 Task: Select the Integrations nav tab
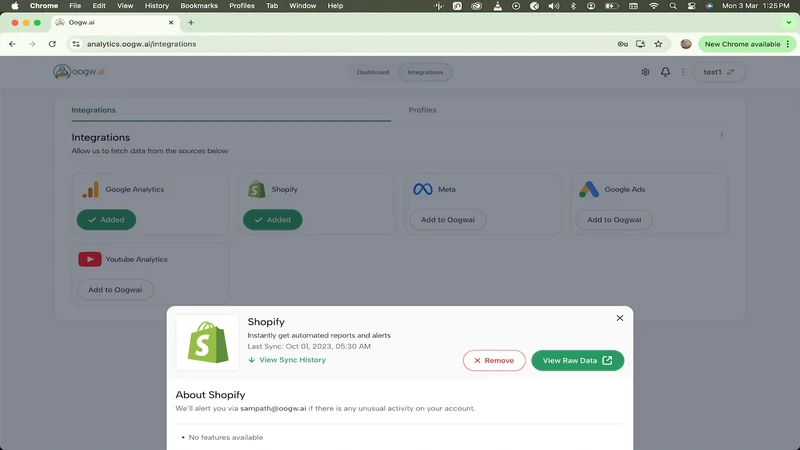click(425, 72)
